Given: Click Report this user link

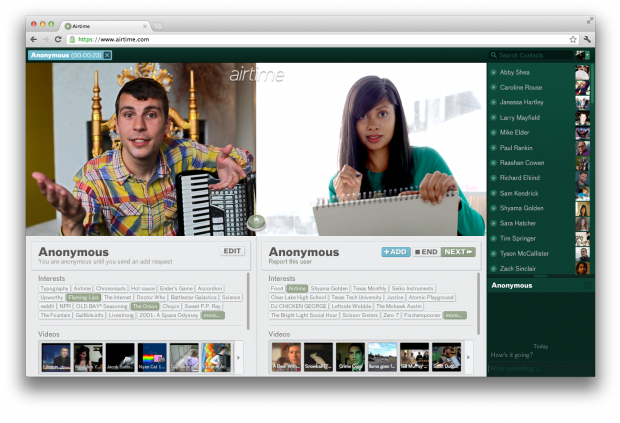Looking at the screenshot, I should (x=290, y=262).
